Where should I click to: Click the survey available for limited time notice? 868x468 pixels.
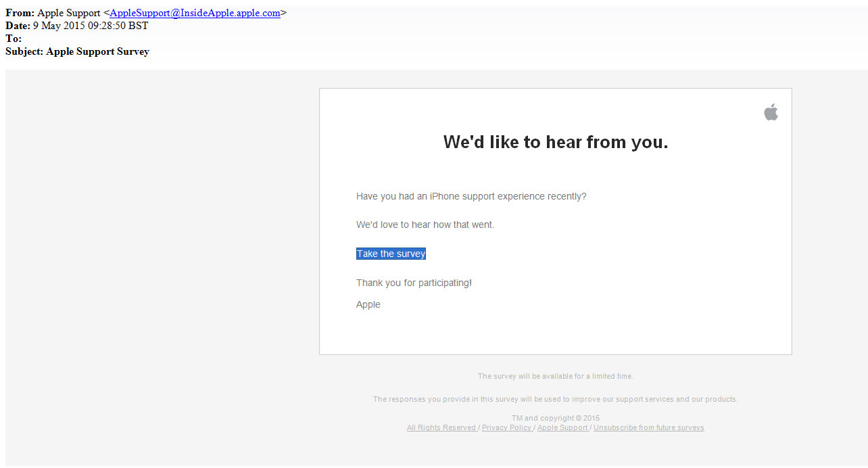(556, 376)
